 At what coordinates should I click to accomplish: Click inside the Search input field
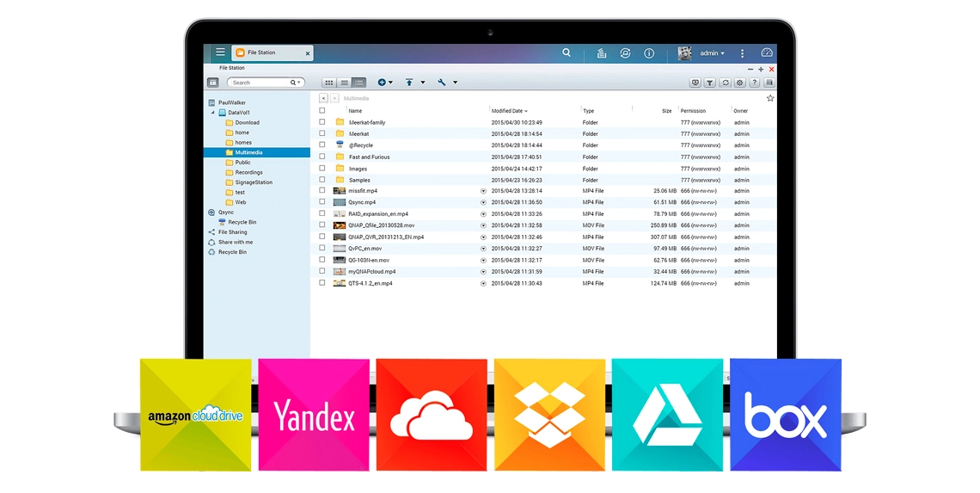[x=260, y=83]
